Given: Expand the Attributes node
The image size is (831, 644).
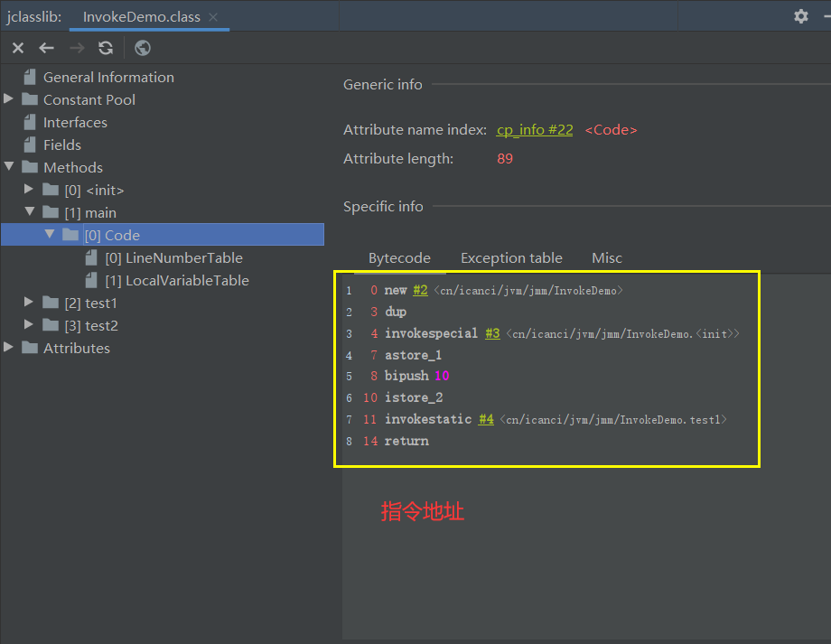Looking at the screenshot, I should pyautogui.click(x=8, y=347).
